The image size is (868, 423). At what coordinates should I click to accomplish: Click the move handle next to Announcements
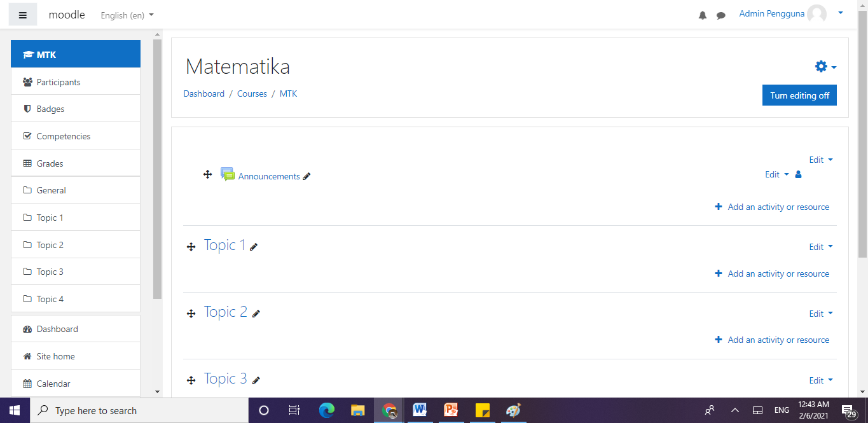tap(207, 174)
